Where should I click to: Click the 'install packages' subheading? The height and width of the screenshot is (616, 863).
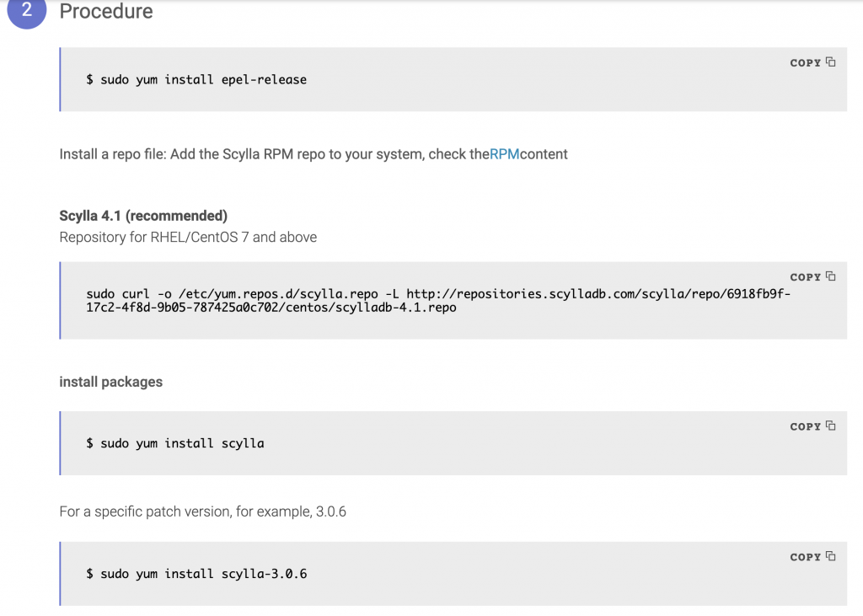110,382
